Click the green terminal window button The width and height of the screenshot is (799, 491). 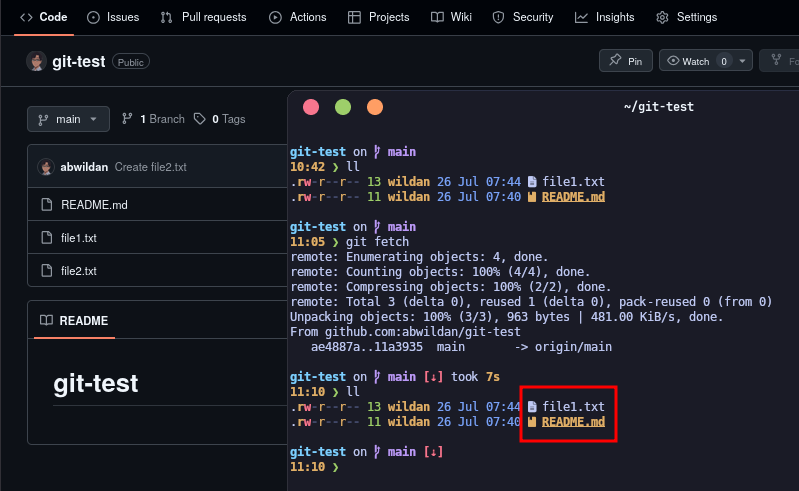pos(343,107)
